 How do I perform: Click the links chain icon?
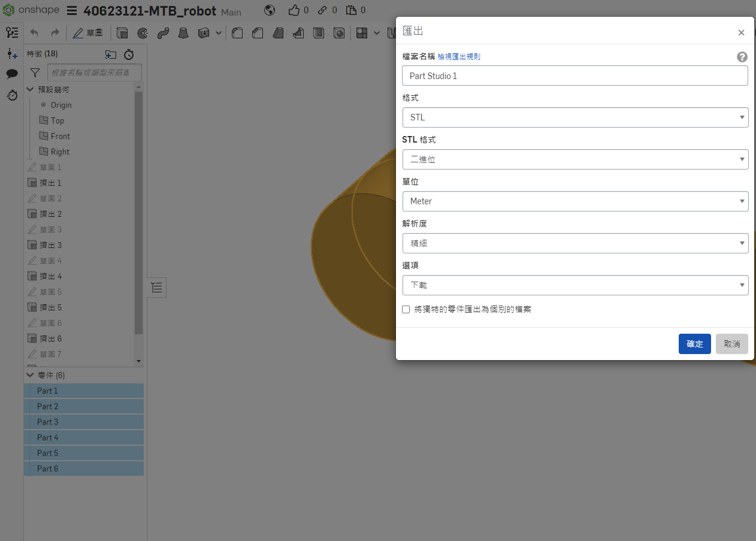(323, 10)
